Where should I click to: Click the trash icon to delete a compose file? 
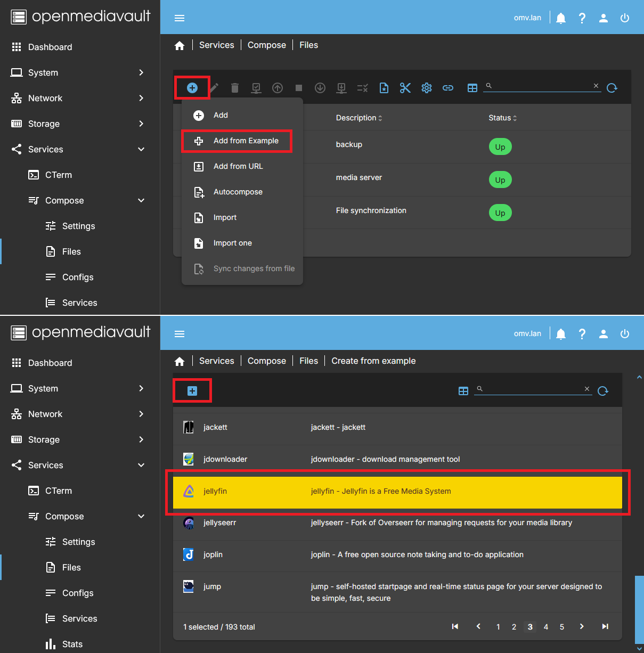[235, 87]
